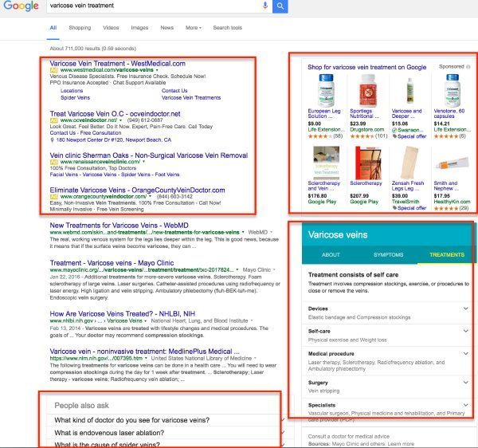This screenshot has width=478, height=448.
Task: Click the Sponsored info icon
Action: (468, 67)
